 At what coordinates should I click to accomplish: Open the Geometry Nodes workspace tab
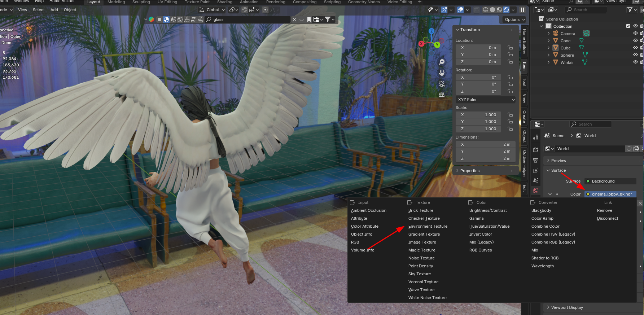click(364, 2)
